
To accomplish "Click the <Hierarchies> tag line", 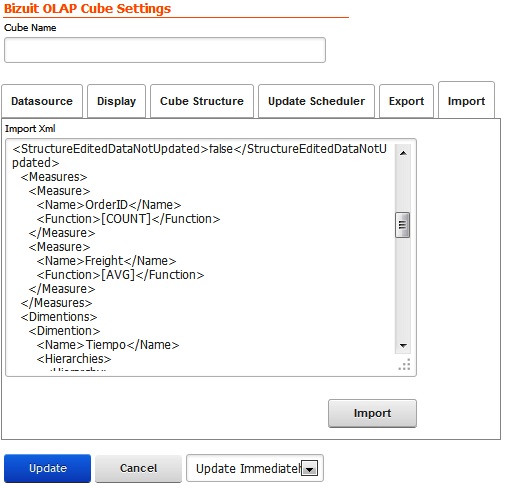I will (x=74, y=359).
